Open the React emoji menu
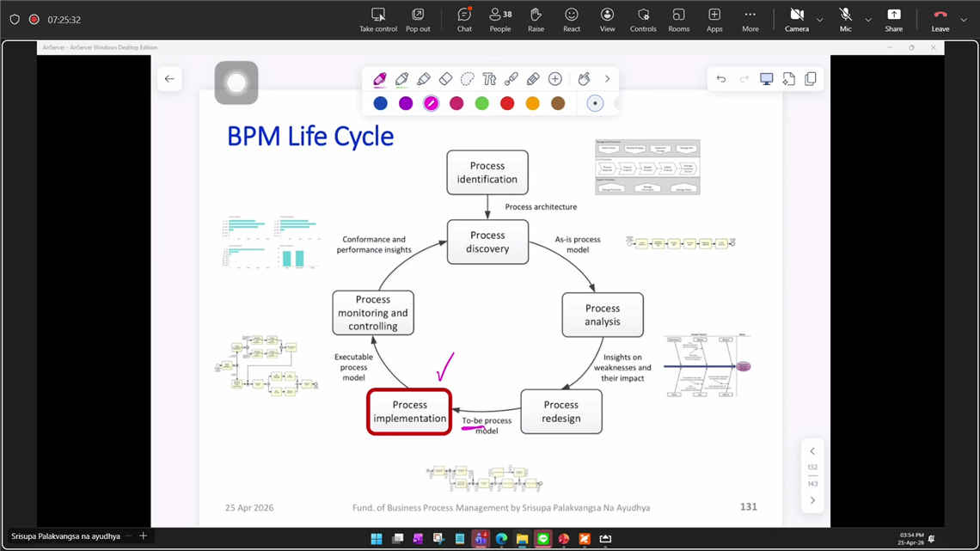 coord(572,19)
